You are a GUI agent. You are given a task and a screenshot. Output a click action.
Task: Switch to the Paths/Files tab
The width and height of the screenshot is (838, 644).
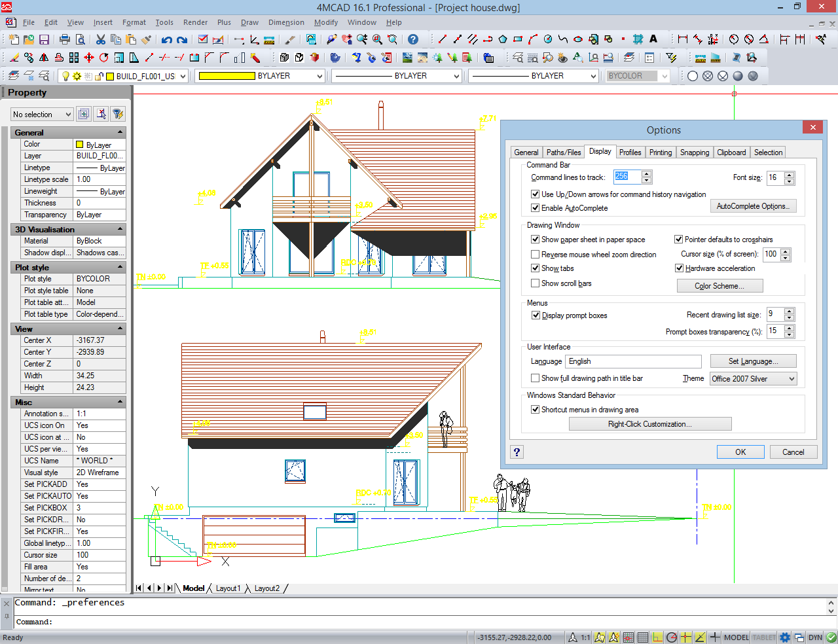click(564, 152)
